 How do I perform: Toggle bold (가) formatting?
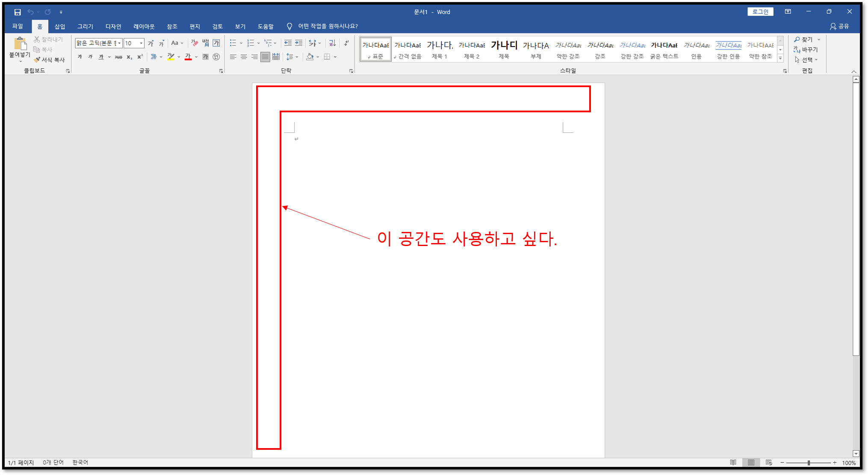coord(80,57)
